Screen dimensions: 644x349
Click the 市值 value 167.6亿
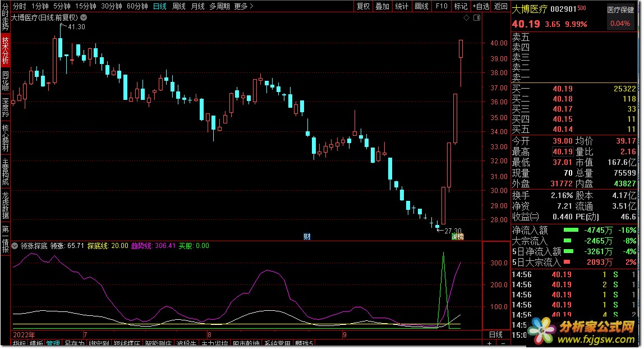(x=622, y=163)
